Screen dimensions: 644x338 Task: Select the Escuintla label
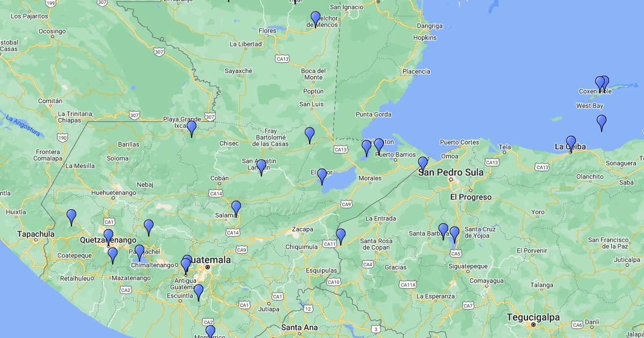coord(180,296)
